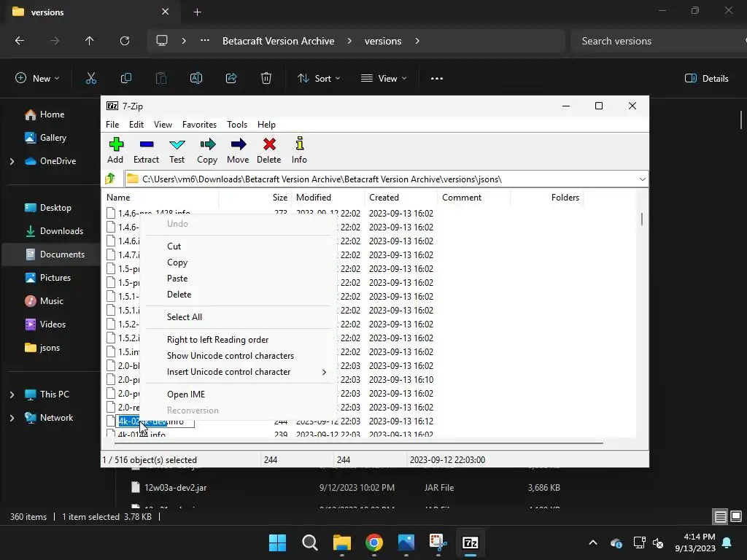Click the Explorer trash Delete icon
747x560 pixels.
pos(266,78)
